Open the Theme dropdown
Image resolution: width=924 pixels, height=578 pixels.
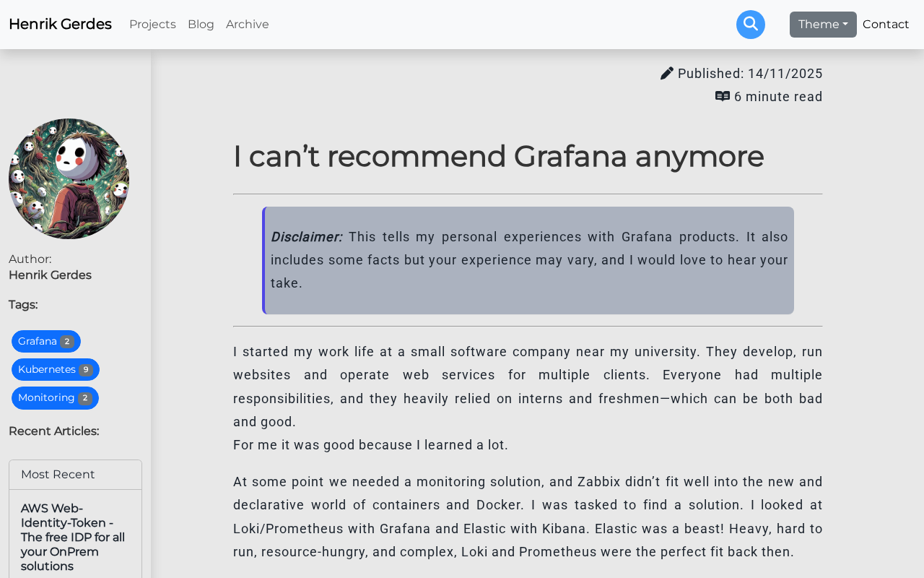click(823, 24)
